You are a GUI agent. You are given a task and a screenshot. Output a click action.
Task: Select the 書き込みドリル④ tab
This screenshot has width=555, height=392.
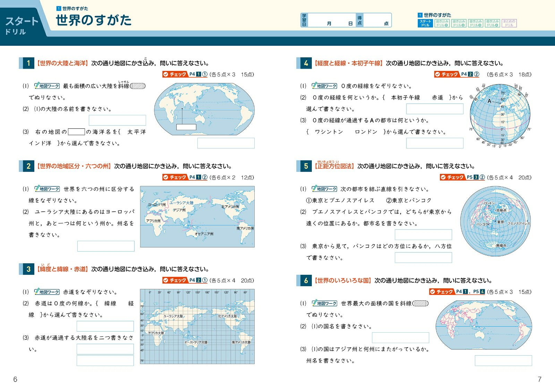pyautogui.click(x=492, y=23)
